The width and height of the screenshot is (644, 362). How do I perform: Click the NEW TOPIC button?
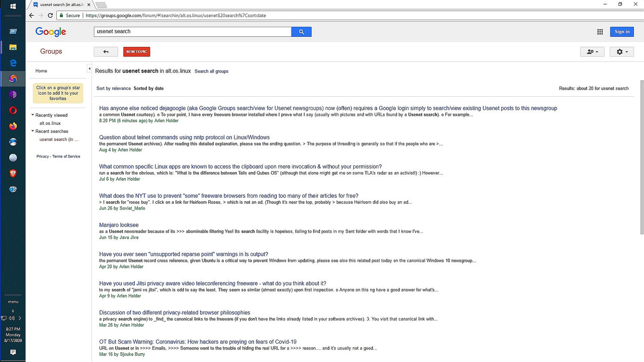(136, 52)
